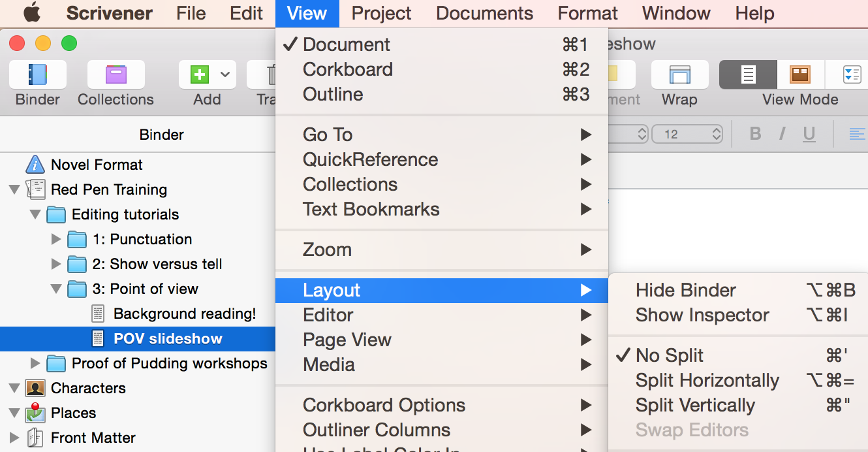868x452 pixels.
Task: Open the Go To submenu
Action: click(442, 135)
